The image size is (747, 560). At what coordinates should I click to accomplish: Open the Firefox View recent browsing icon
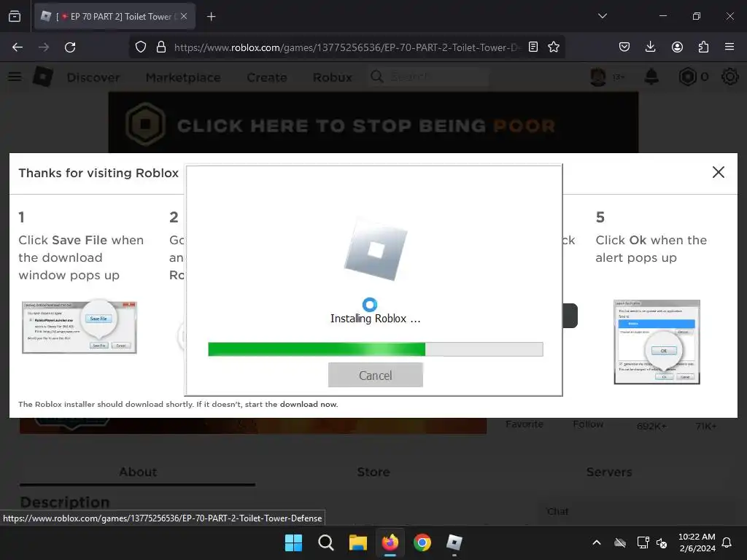pyautogui.click(x=15, y=17)
